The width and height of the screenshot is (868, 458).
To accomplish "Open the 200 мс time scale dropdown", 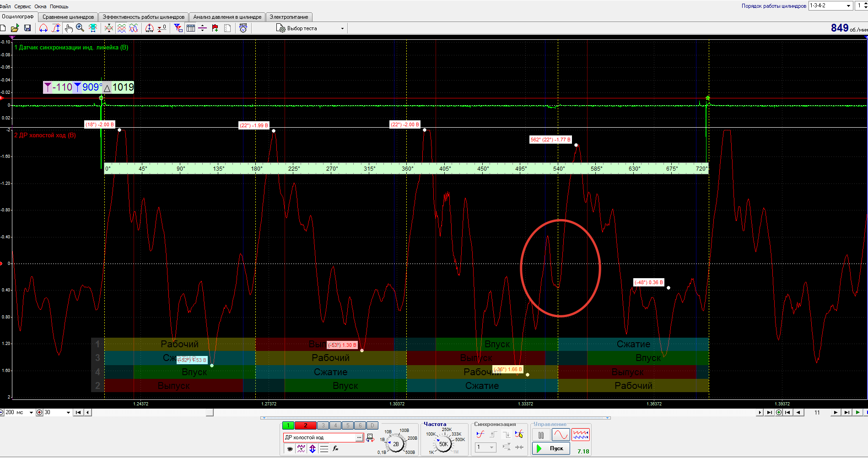I will coord(19,412).
